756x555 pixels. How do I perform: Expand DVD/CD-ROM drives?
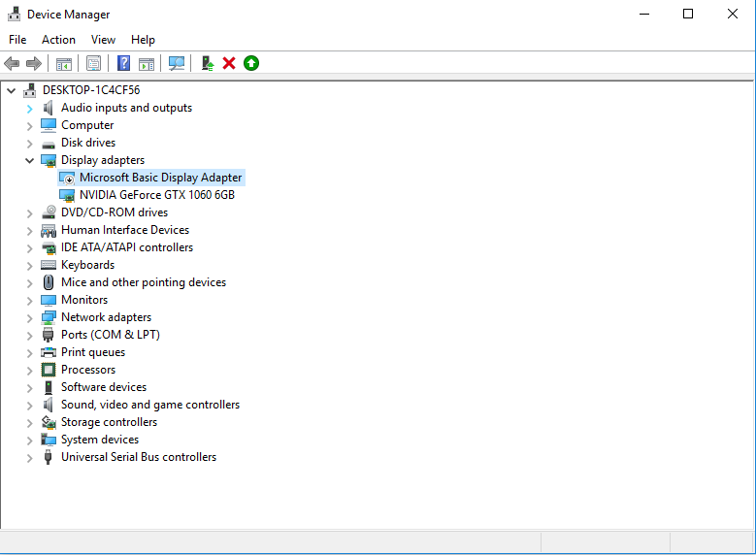click(x=29, y=213)
